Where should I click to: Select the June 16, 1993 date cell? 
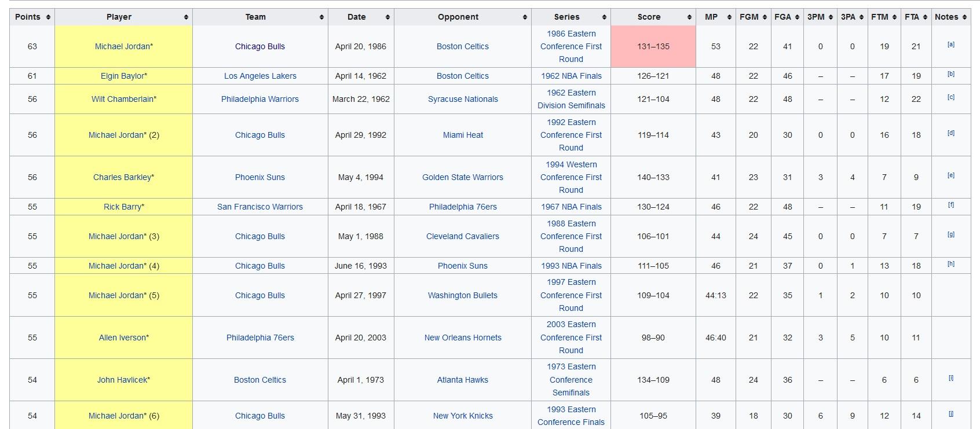[x=361, y=266]
